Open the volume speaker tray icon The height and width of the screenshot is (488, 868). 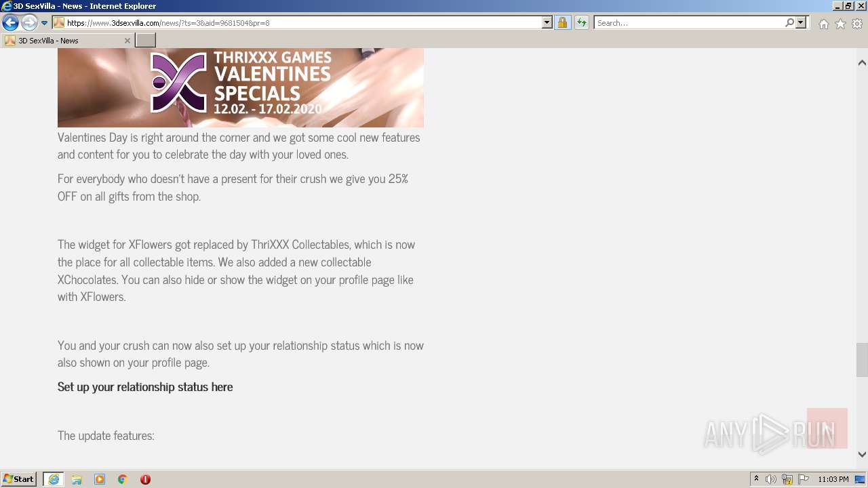click(771, 479)
